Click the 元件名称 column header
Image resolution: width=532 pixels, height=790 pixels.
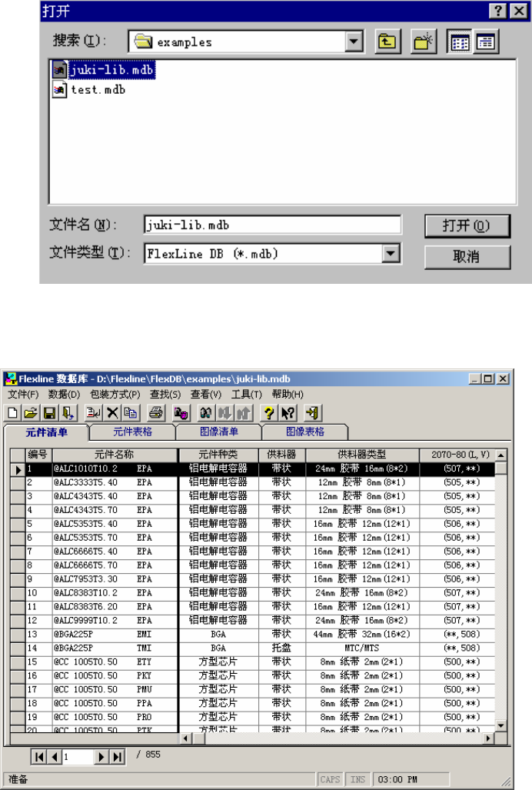coord(115,455)
